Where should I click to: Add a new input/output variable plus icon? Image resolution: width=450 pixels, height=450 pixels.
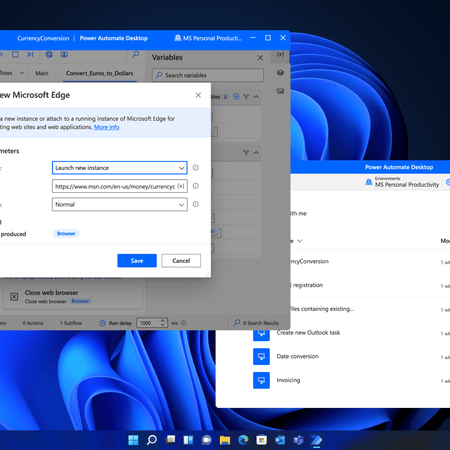tap(236, 97)
